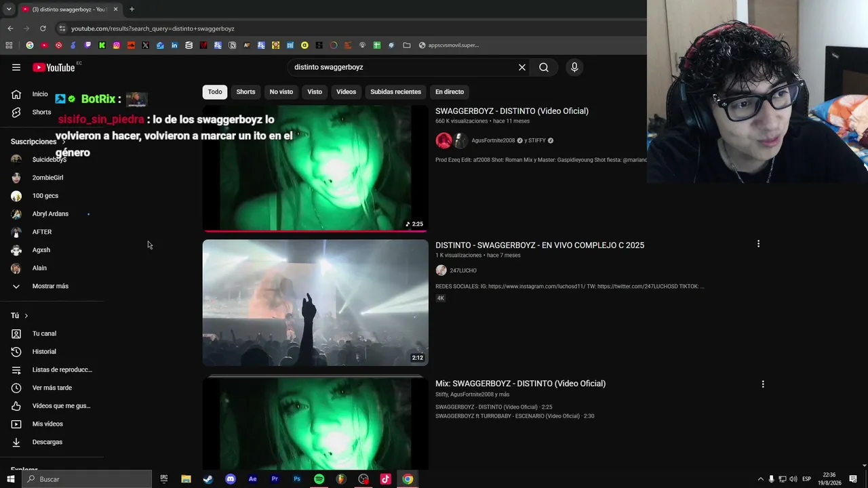The width and height of the screenshot is (868, 488).
Task: Select the No visto filter chip
Action: pos(281,91)
